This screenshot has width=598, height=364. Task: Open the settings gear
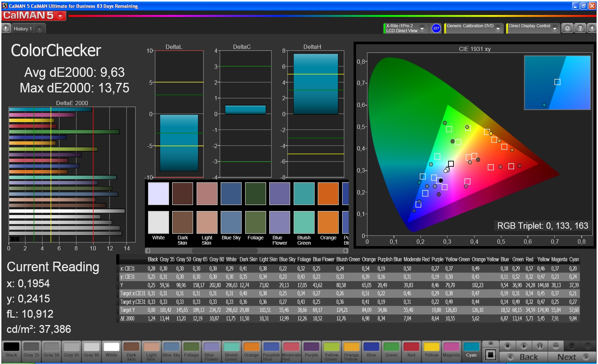point(568,28)
